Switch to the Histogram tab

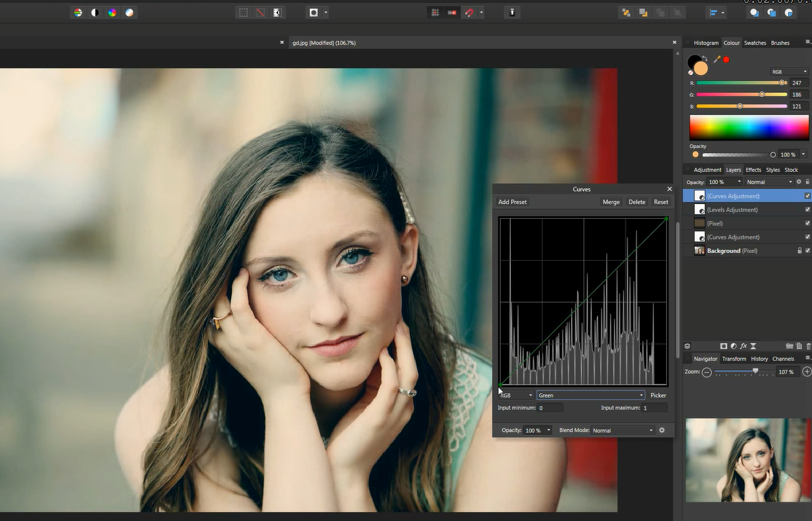tap(706, 43)
